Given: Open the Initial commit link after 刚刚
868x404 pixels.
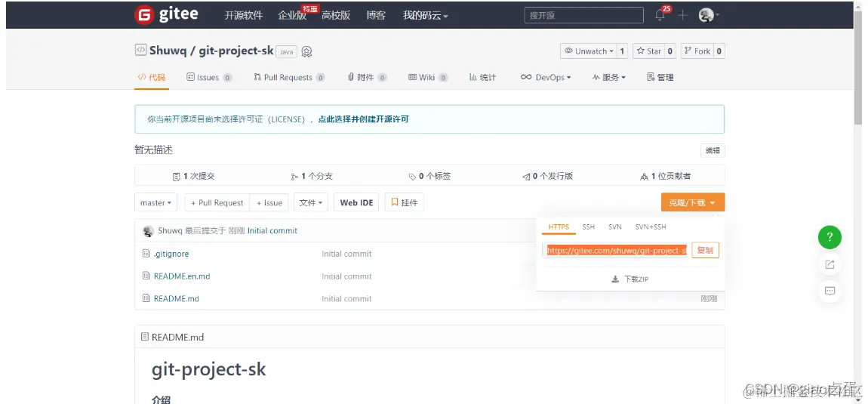Looking at the screenshot, I should [272, 231].
